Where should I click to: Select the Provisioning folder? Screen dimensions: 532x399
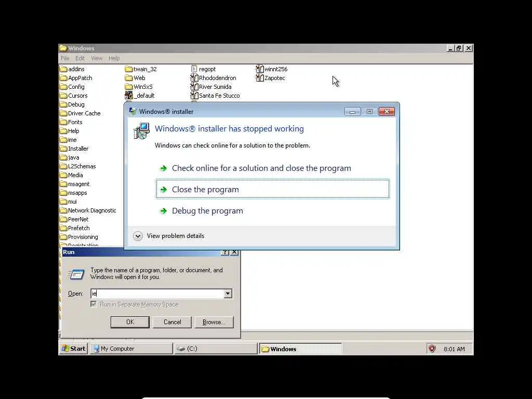point(79,237)
